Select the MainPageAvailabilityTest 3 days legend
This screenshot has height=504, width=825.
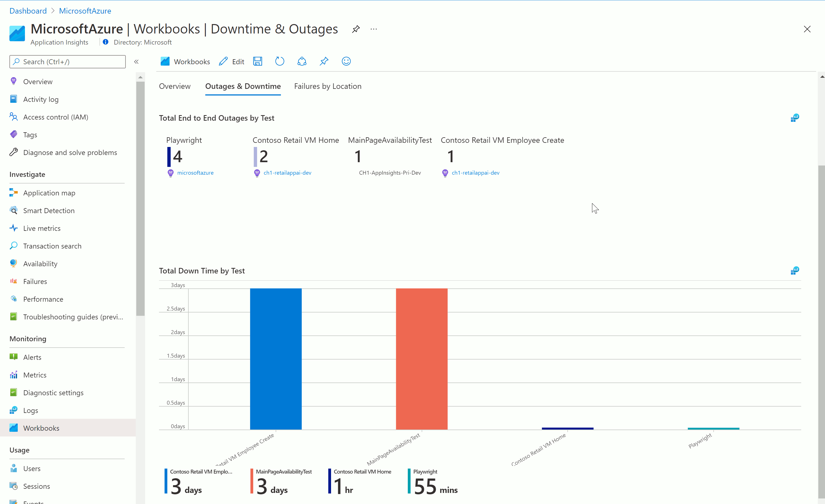281,482
